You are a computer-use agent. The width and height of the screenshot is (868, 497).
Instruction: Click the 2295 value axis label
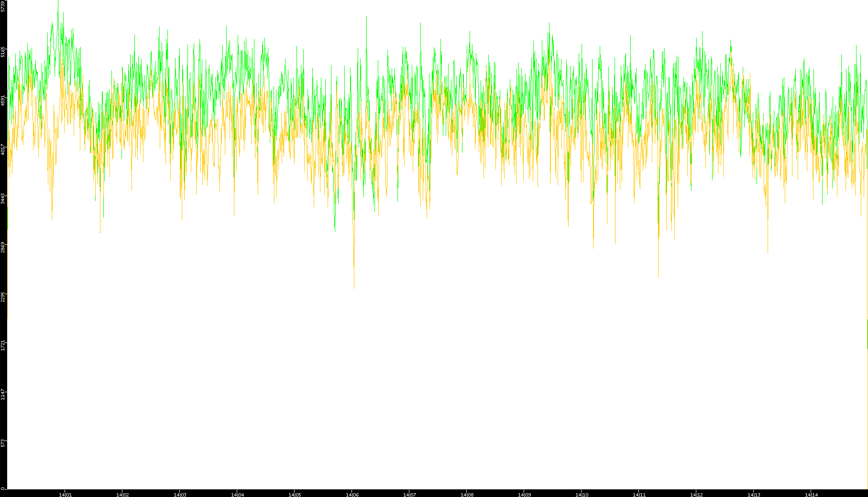point(3,297)
